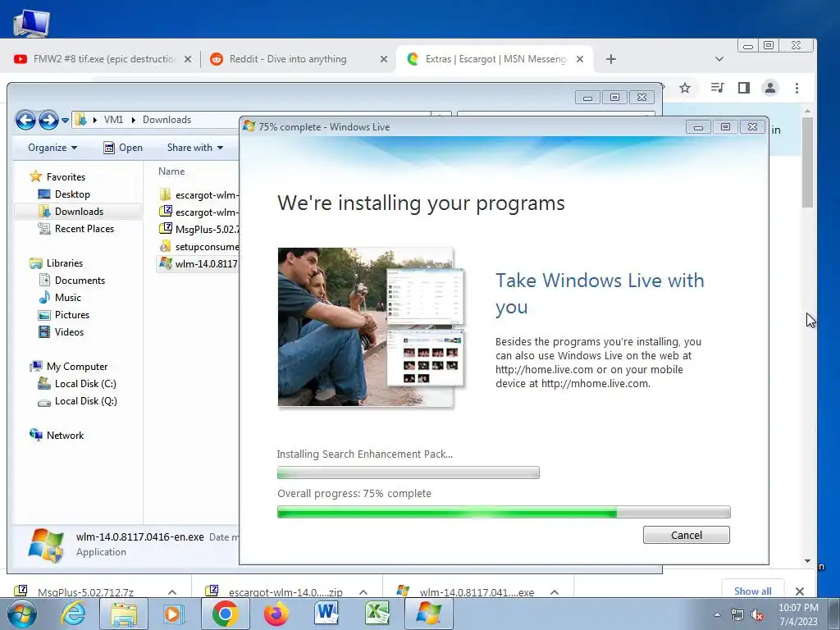The height and width of the screenshot is (630, 840).
Task: Select MsgPlus-5.02 archive file
Action: pos(199,230)
